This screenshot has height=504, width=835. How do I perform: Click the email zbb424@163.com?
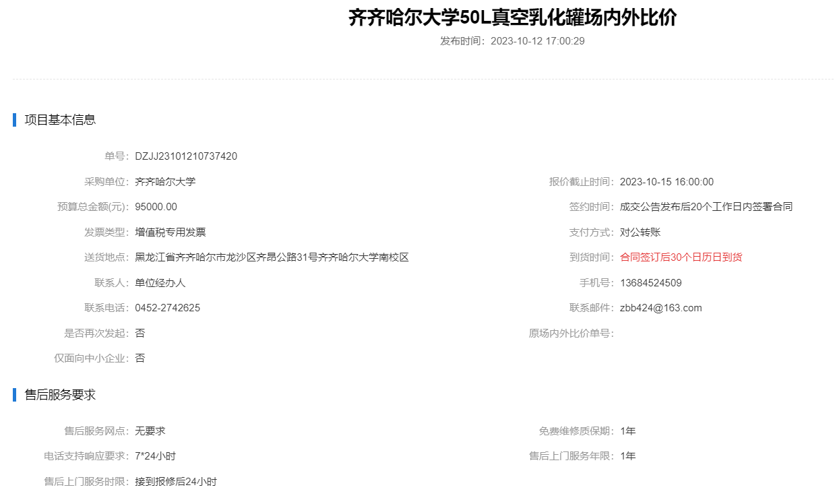tap(660, 308)
